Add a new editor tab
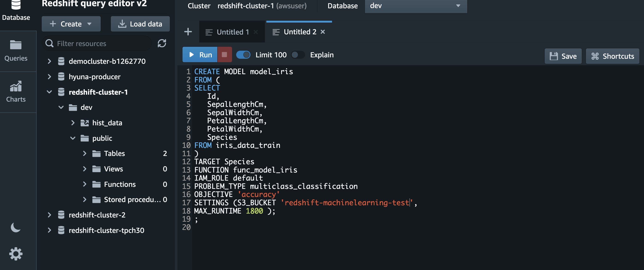 coord(188,32)
